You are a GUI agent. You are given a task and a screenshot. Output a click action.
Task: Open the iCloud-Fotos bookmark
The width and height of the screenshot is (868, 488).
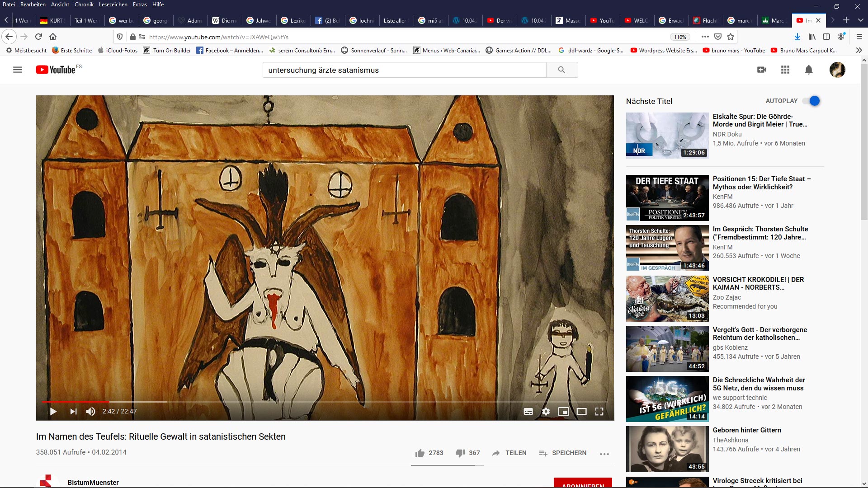[x=118, y=50]
